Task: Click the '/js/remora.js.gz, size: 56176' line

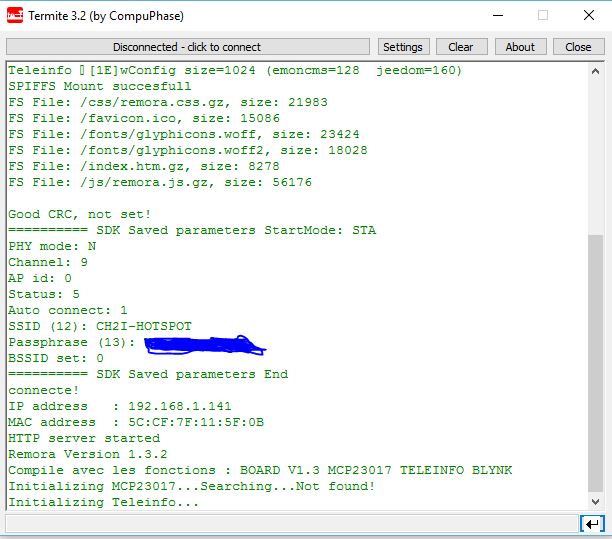Action: click(160, 182)
